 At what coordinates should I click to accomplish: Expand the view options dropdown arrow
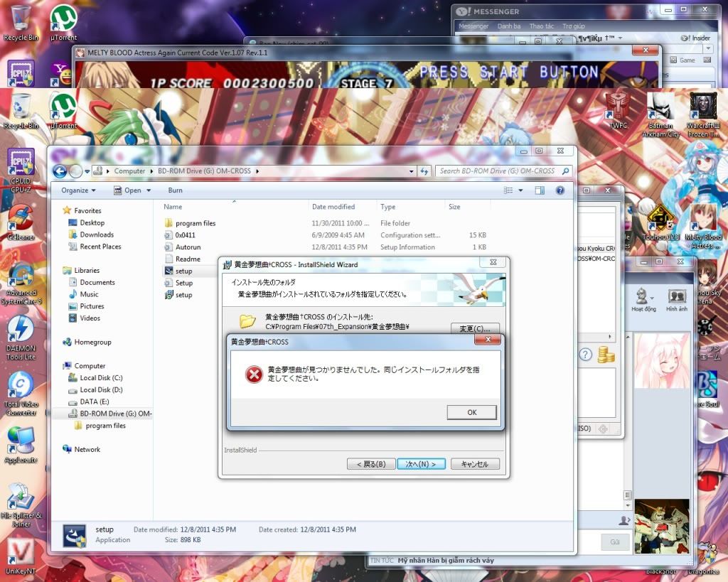[x=520, y=190]
